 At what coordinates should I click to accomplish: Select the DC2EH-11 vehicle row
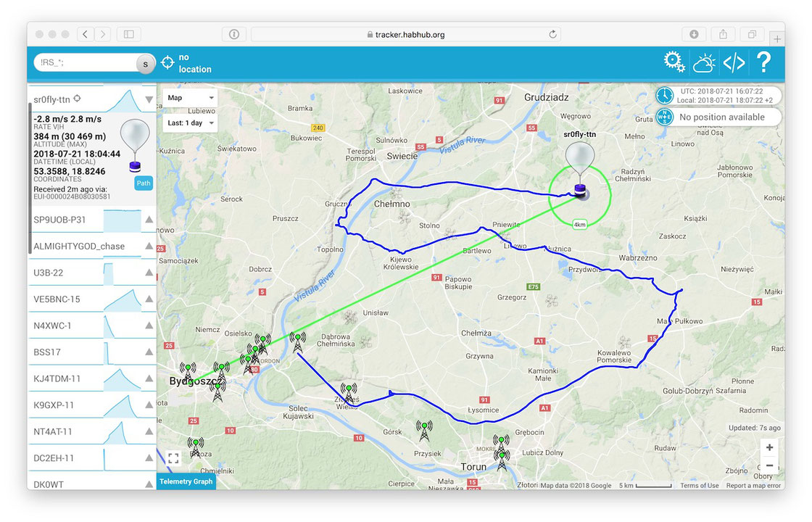[92, 457]
